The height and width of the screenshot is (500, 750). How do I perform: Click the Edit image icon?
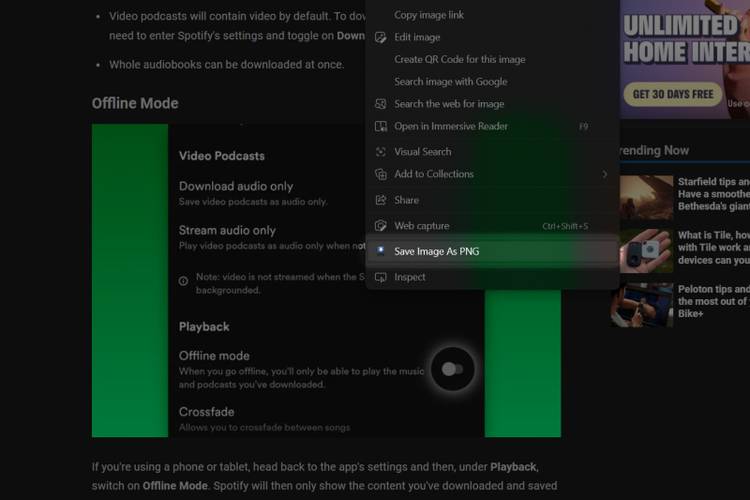pos(380,37)
